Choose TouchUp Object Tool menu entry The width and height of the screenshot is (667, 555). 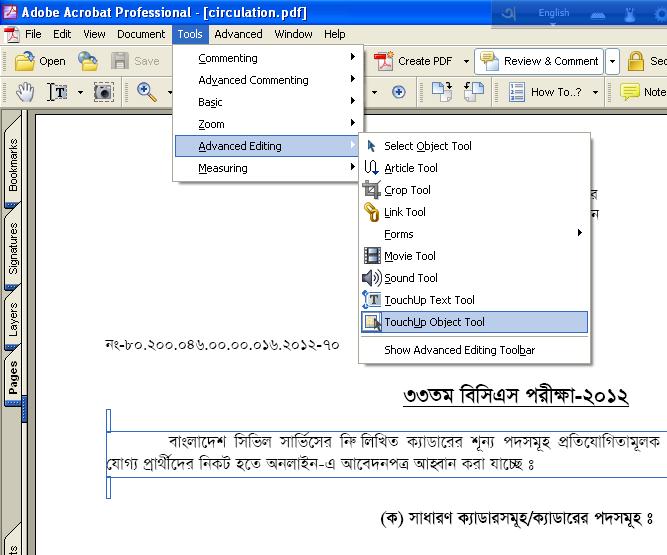click(474, 322)
